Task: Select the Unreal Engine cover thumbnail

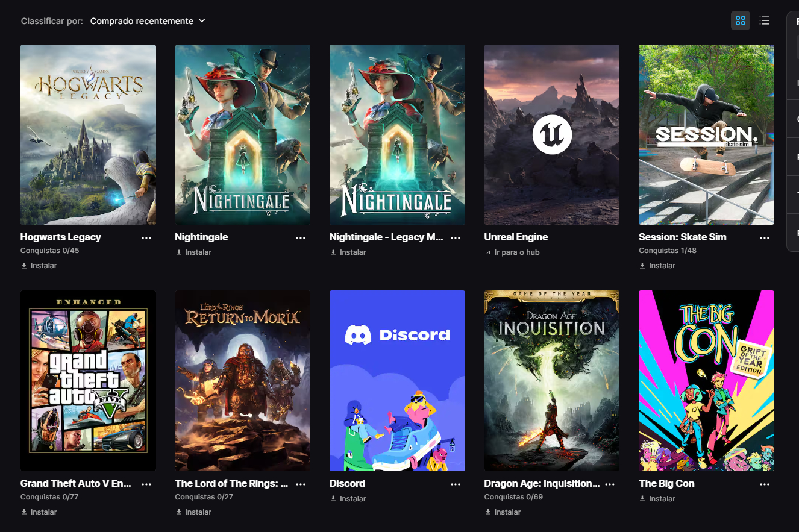Action: (x=552, y=134)
